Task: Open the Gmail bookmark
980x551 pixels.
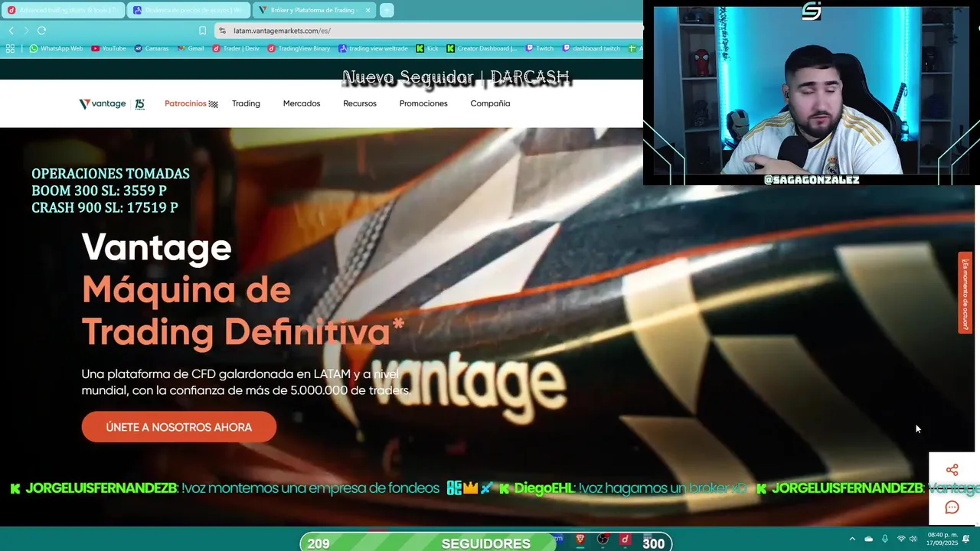Action: point(191,48)
